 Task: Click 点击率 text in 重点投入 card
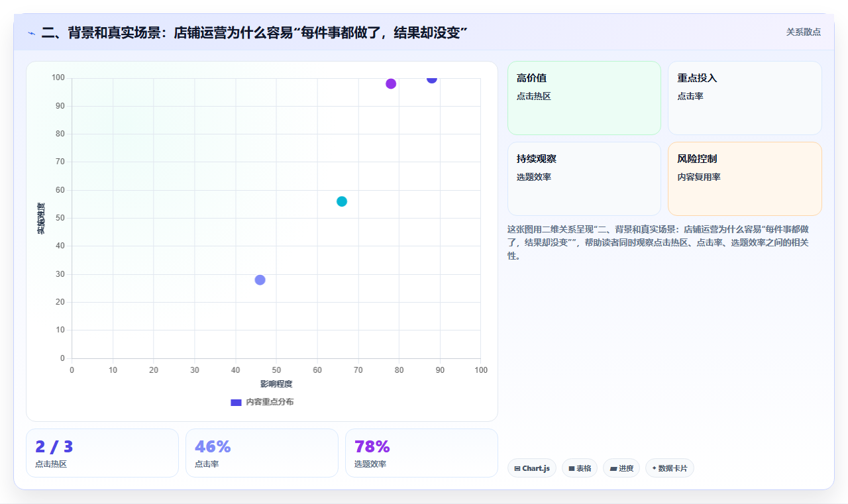[x=690, y=96]
